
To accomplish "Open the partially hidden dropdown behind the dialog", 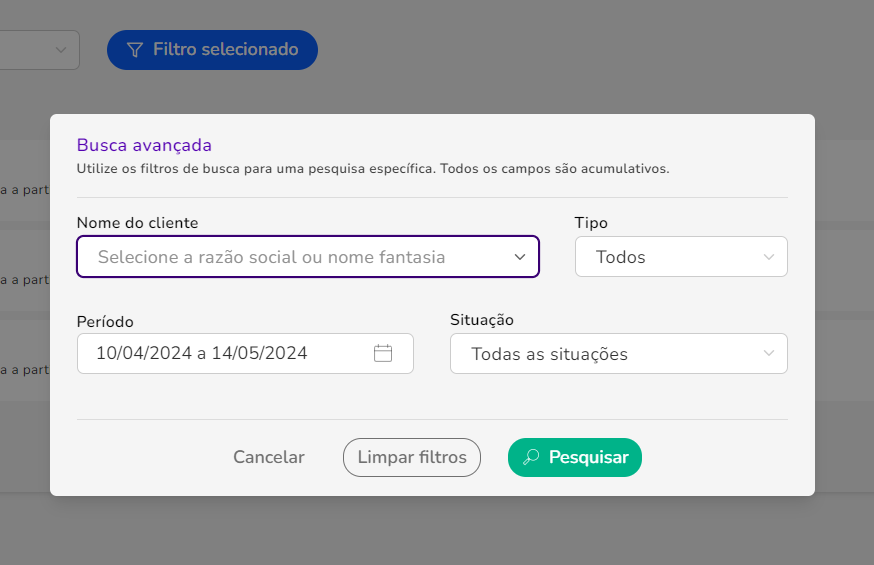I will (x=40, y=50).
